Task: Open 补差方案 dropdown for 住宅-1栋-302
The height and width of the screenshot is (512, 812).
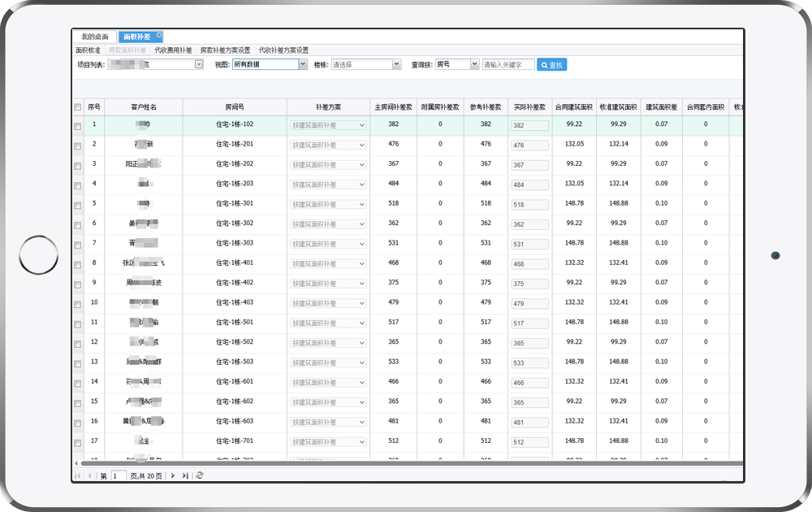Action: 328,224
